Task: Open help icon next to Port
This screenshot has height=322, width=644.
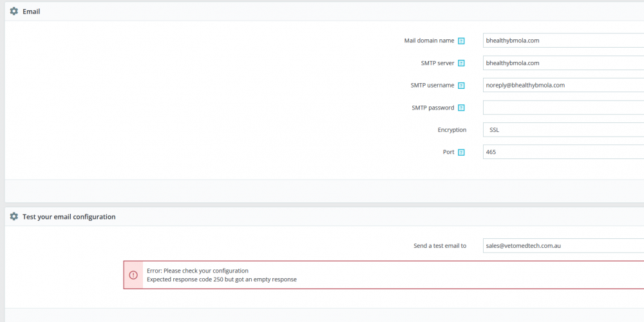Action: tap(461, 153)
